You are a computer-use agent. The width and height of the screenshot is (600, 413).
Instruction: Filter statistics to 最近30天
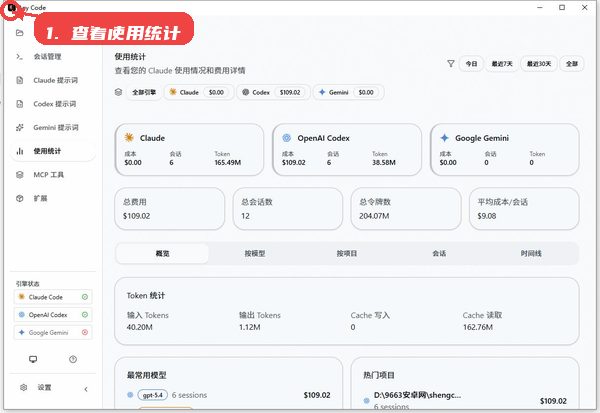click(539, 64)
